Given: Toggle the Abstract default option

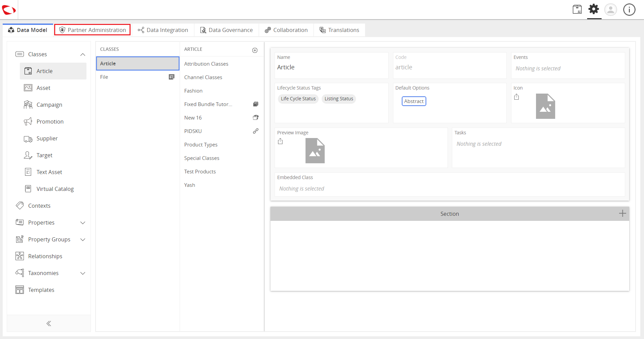Looking at the screenshot, I should pos(414,101).
